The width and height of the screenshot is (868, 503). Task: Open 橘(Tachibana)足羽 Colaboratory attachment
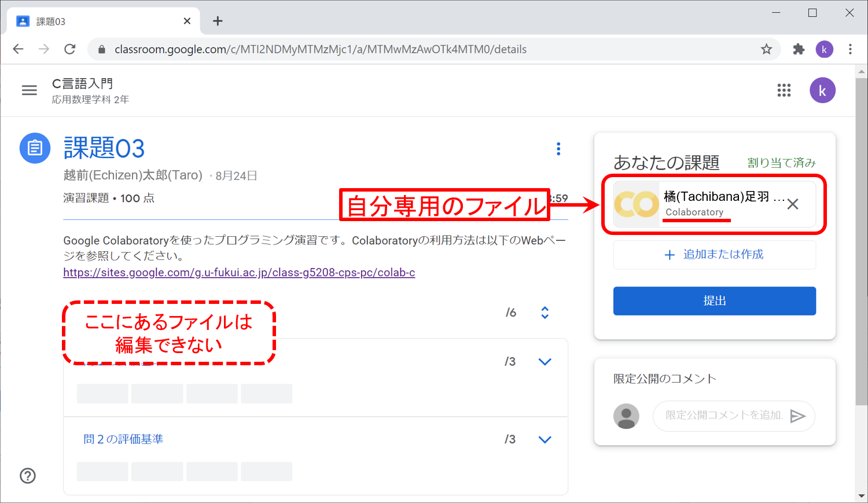[x=715, y=204]
